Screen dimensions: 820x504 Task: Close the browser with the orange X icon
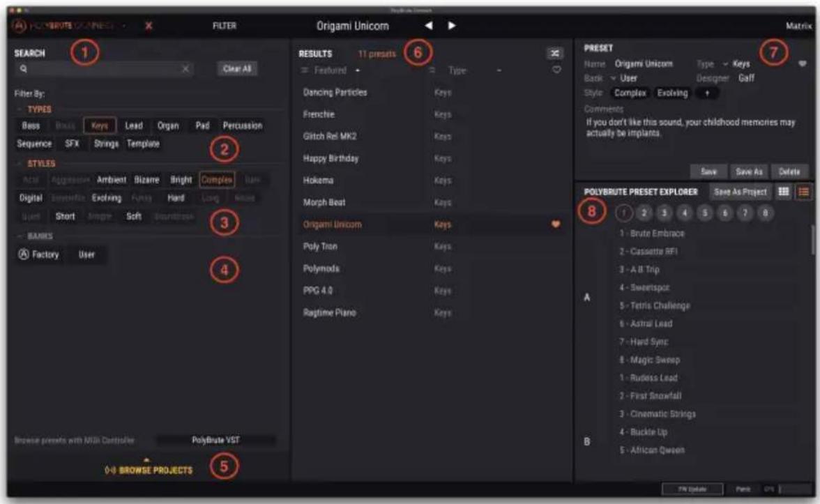pos(149,26)
